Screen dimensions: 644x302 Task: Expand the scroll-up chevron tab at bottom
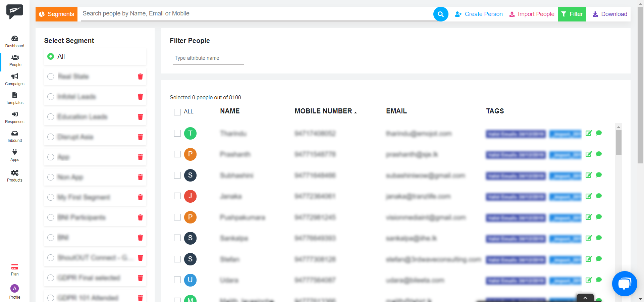[x=585, y=298]
